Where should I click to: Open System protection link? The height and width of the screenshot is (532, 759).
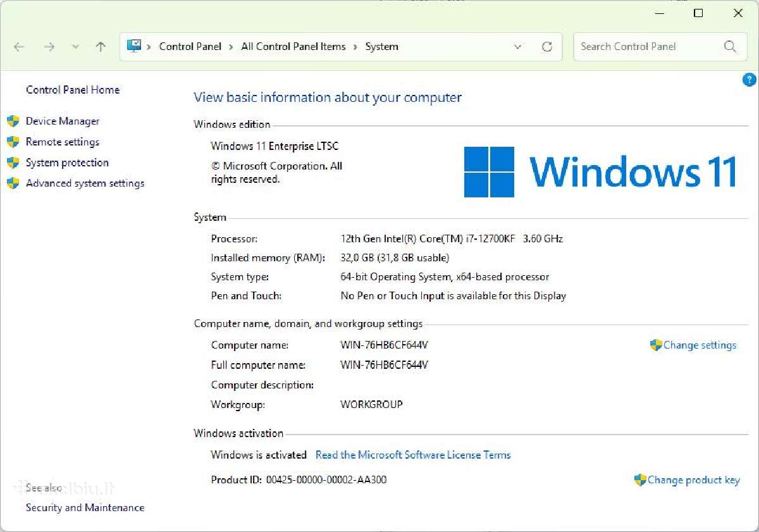pos(67,163)
